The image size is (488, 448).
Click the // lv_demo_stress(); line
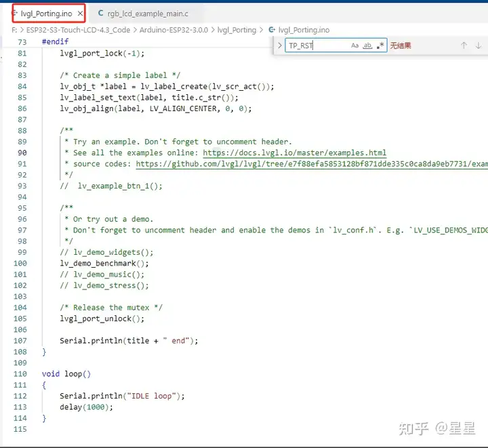coord(104,285)
